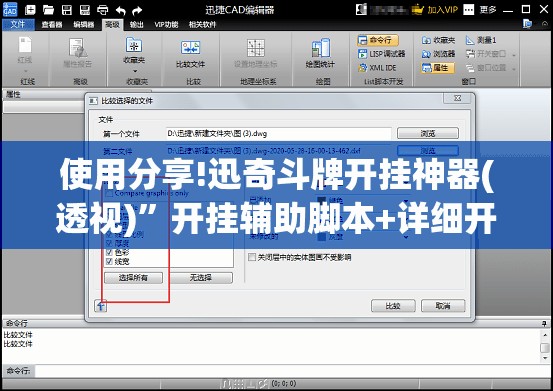
Task: Open the 灰度 color dropdown arrow
Action: [406, 237]
